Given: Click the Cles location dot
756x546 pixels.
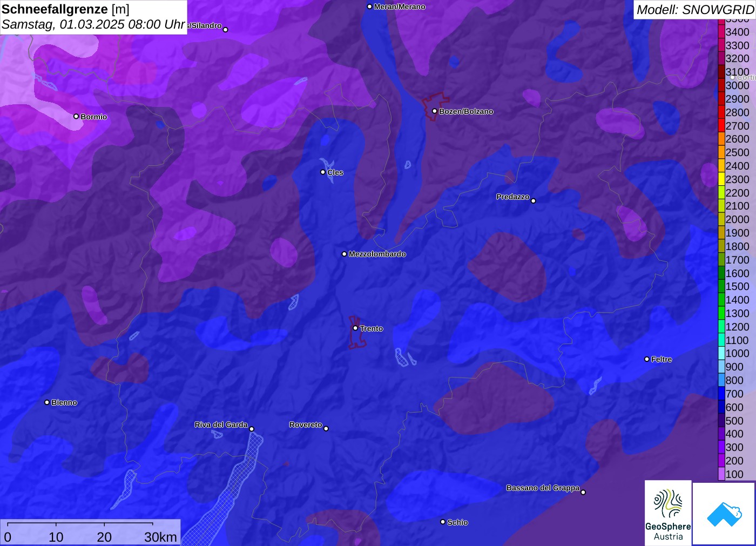Looking at the screenshot, I should [323, 172].
